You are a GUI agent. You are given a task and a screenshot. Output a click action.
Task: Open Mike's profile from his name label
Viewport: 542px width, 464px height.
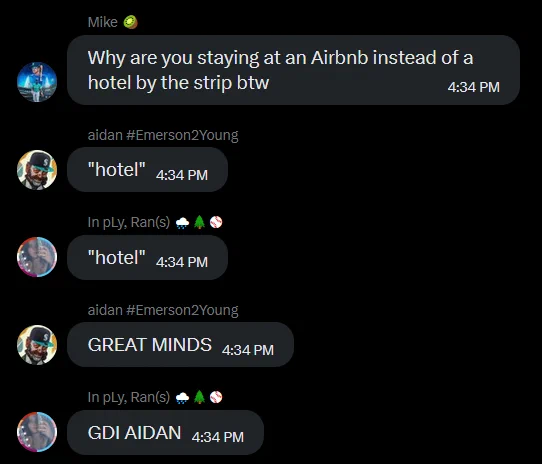(102, 22)
